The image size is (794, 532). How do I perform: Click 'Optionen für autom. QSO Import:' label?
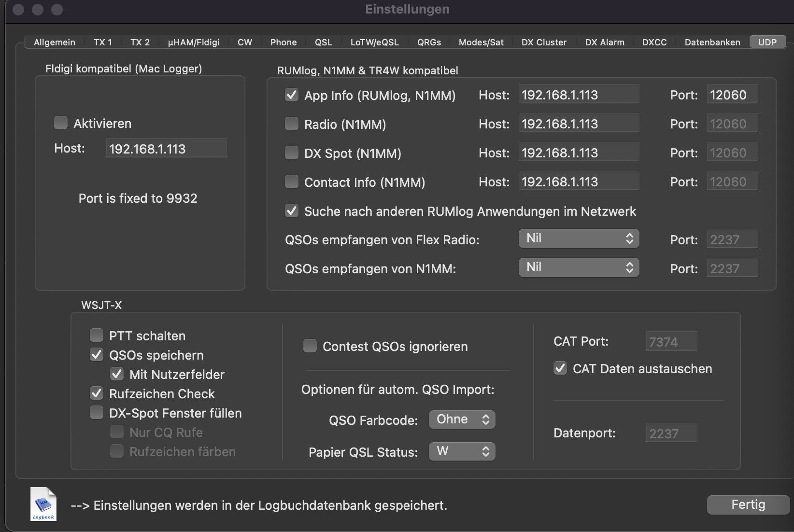(x=398, y=390)
